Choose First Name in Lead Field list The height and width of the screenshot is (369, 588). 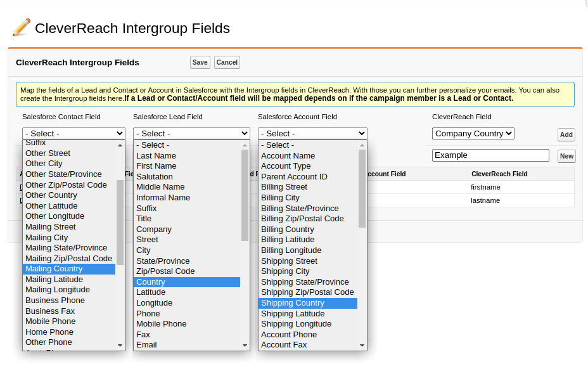point(187,166)
